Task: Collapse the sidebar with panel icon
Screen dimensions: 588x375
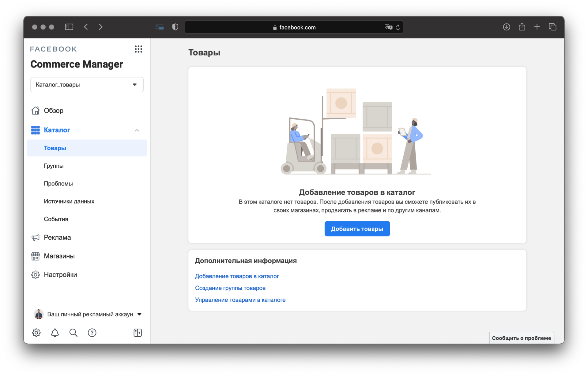Action: coord(138,333)
